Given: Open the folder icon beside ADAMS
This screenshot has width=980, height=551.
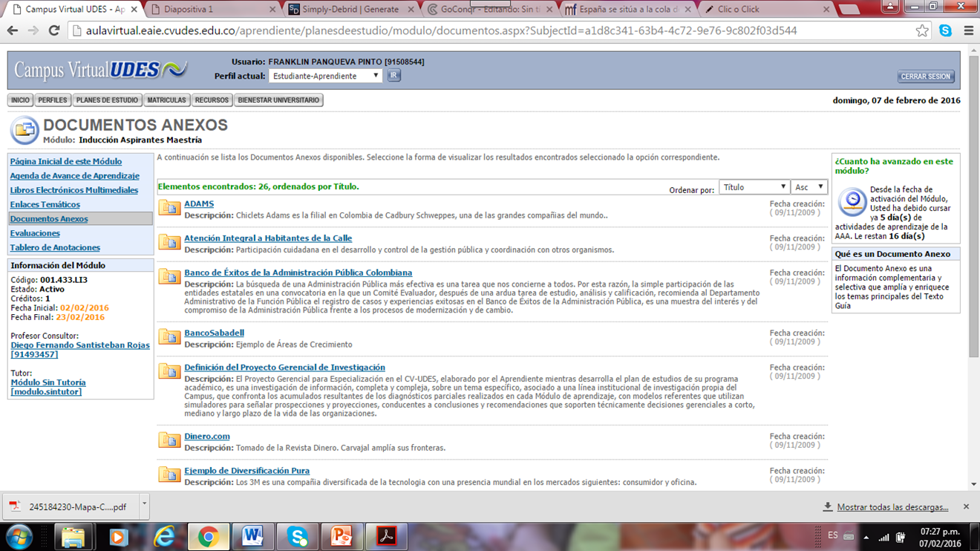Looking at the screenshot, I should coord(169,208).
